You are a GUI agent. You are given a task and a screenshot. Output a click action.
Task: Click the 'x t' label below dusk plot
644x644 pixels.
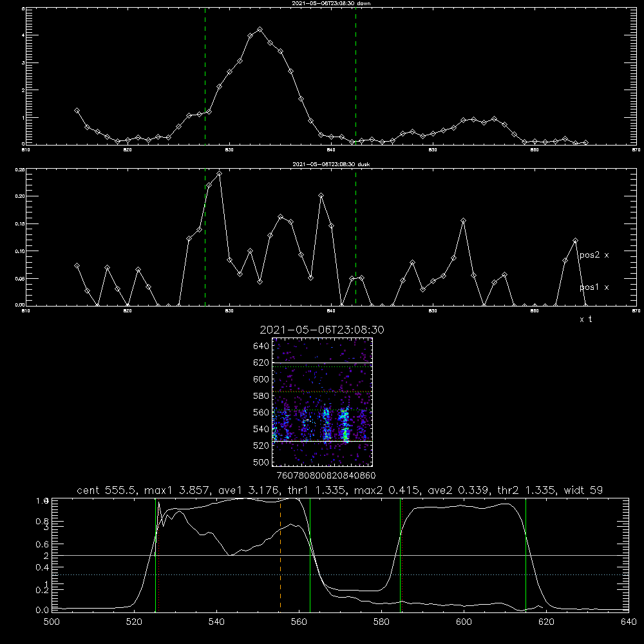coord(585,319)
